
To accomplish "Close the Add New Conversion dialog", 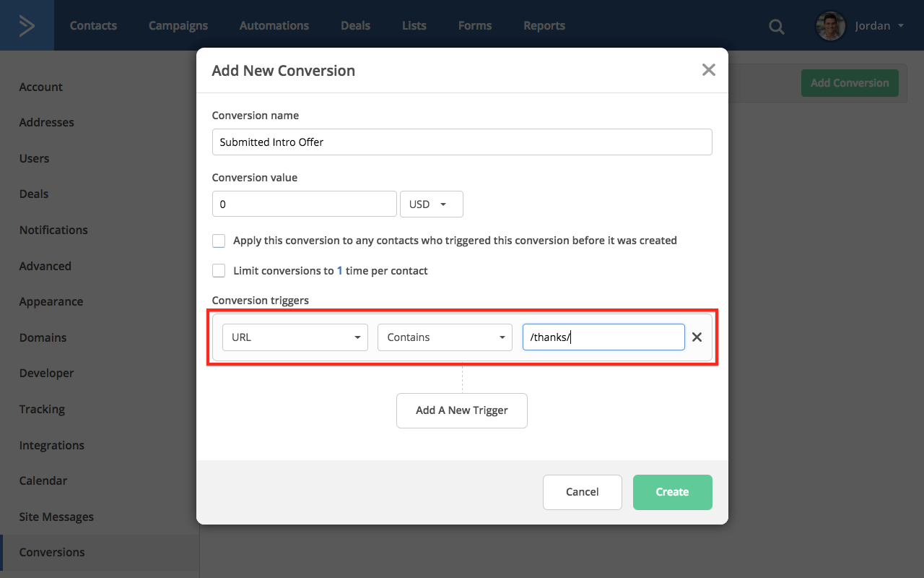I will click(x=709, y=70).
